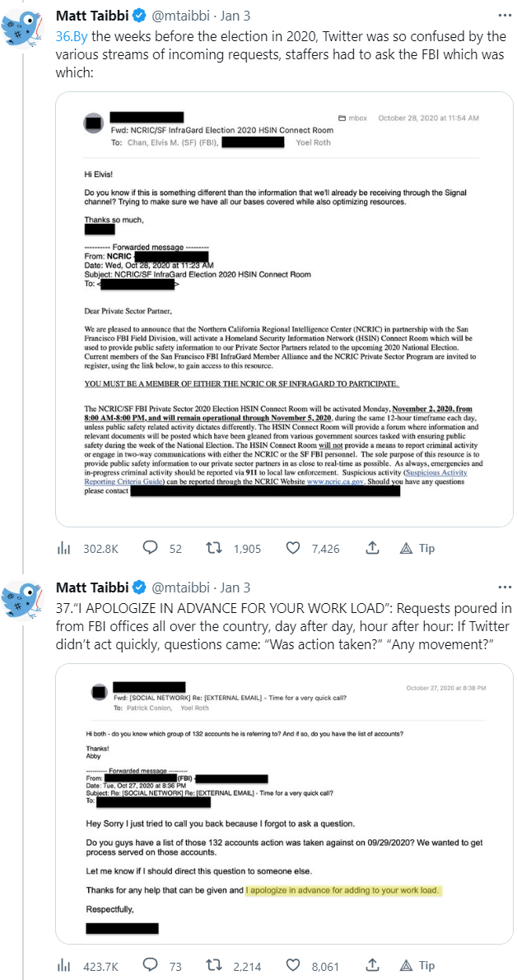Reply to tweet 37 via comment icon
Viewport: 517px width, 980px height.
click(x=151, y=965)
